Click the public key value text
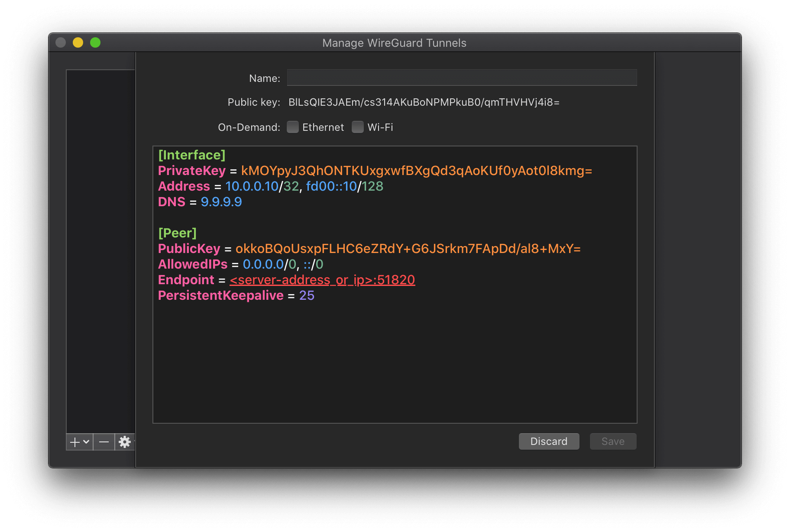Image resolution: width=790 pixels, height=532 pixels. 424,102
